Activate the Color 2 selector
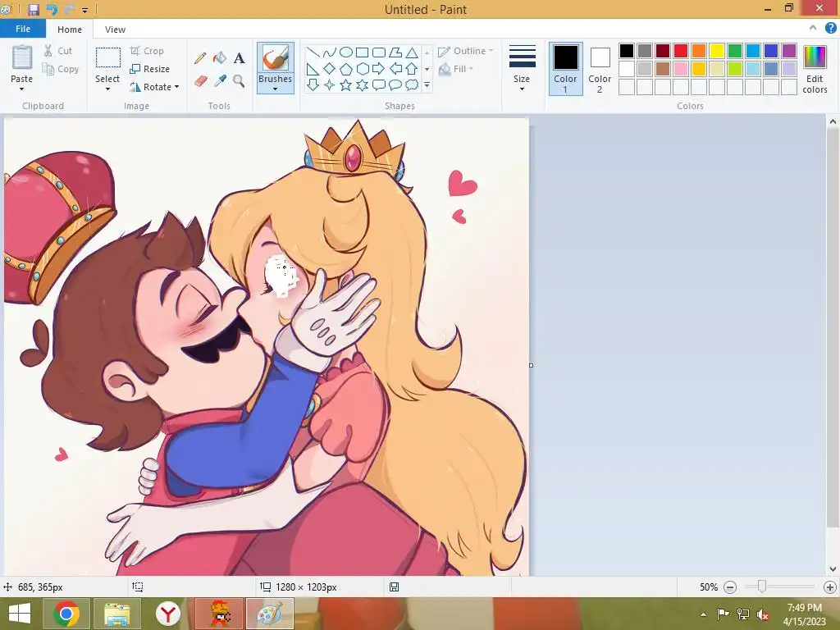Viewport: 840px width, 630px height. point(600,69)
